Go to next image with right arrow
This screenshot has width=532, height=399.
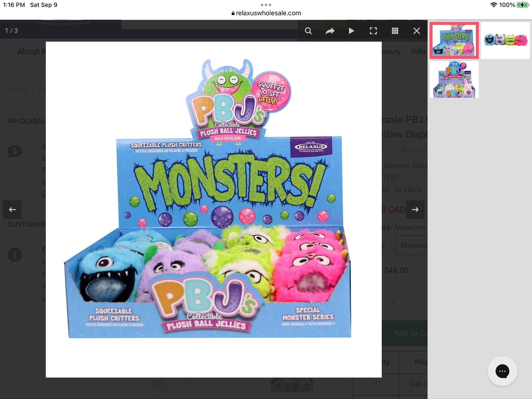pyautogui.click(x=415, y=209)
